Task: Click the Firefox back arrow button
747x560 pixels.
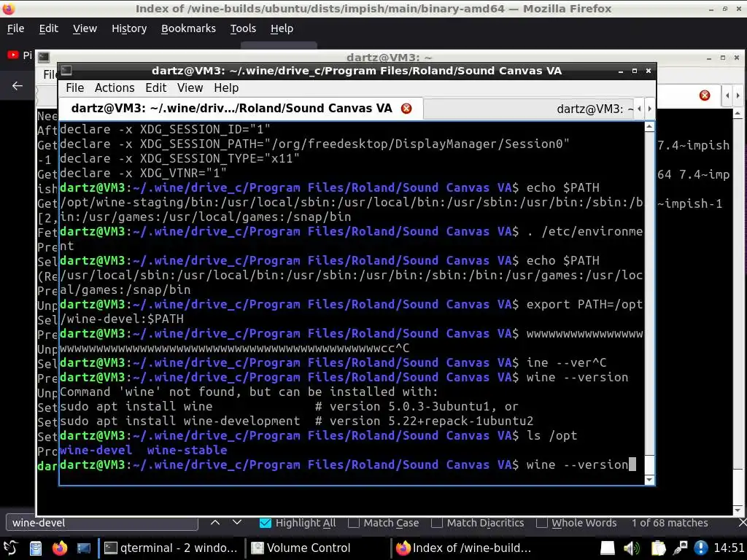Action: [18, 86]
